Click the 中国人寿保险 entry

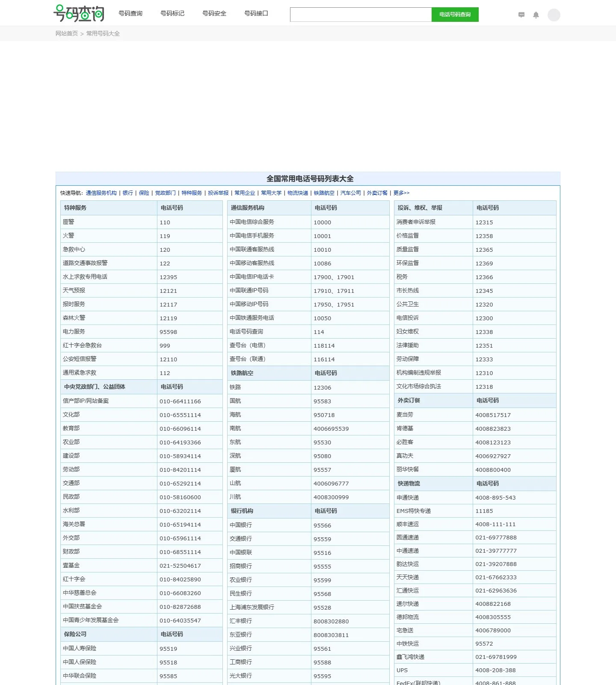coord(80,648)
